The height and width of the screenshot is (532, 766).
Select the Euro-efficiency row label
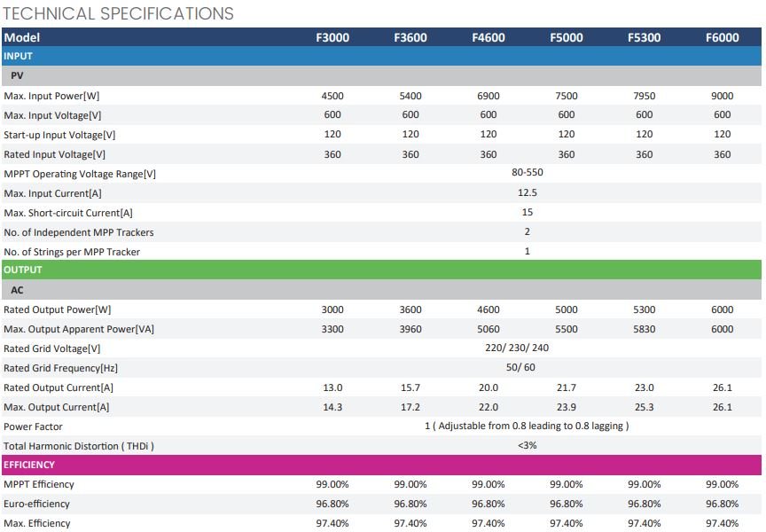pos(37,504)
